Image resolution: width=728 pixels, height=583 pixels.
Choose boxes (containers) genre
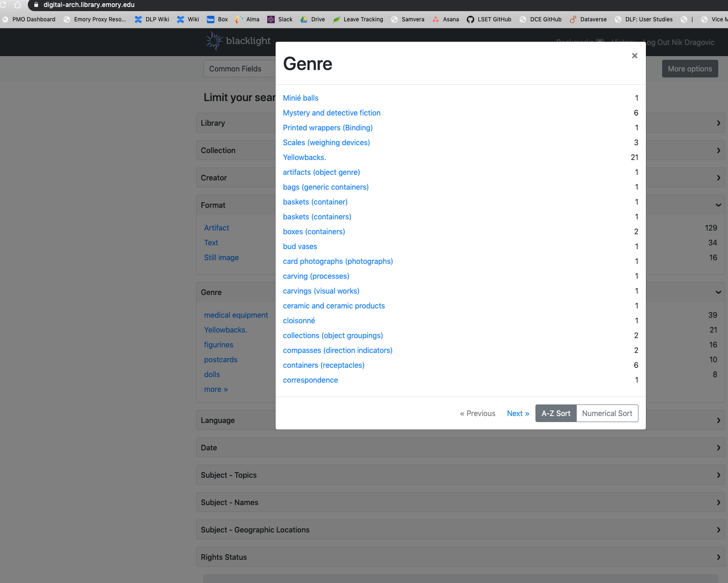point(314,231)
